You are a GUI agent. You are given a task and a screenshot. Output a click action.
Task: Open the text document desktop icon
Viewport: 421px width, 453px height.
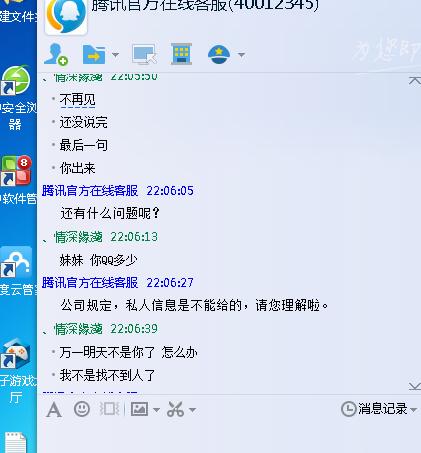15,443
